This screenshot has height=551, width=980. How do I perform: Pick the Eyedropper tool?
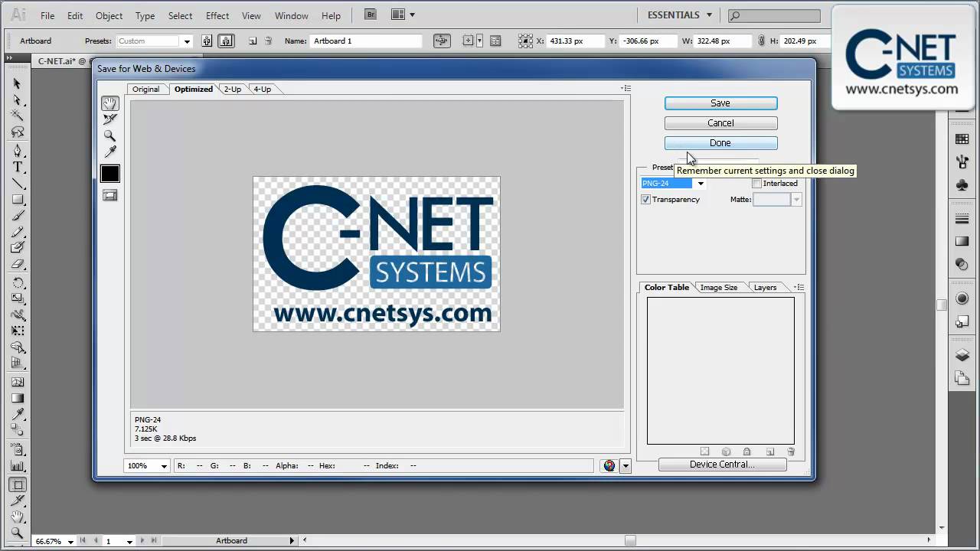tap(109, 152)
